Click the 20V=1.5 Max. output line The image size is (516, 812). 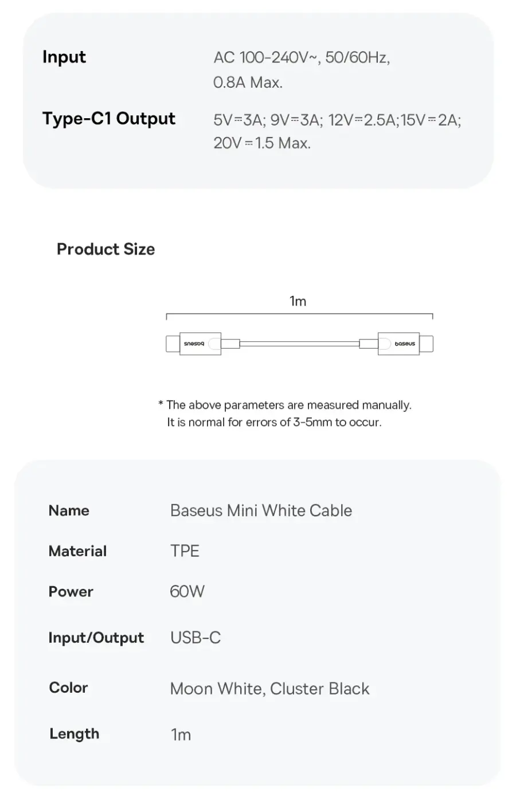pos(262,143)
